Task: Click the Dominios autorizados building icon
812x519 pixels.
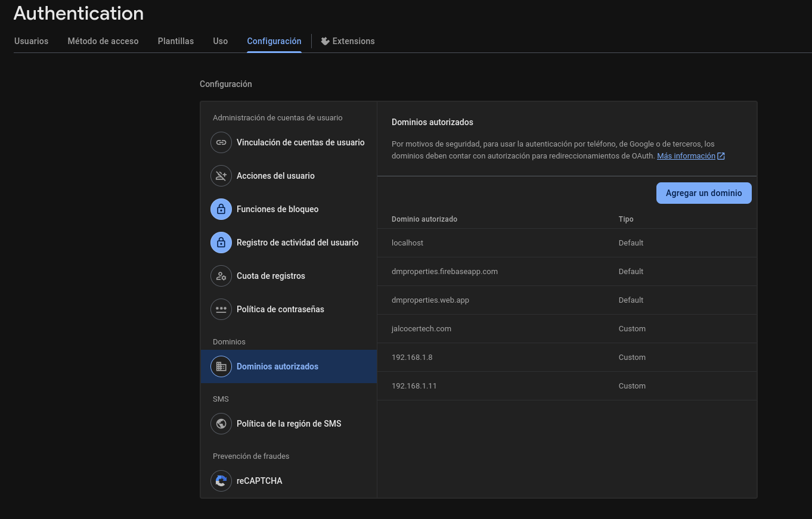Action: 221,366
